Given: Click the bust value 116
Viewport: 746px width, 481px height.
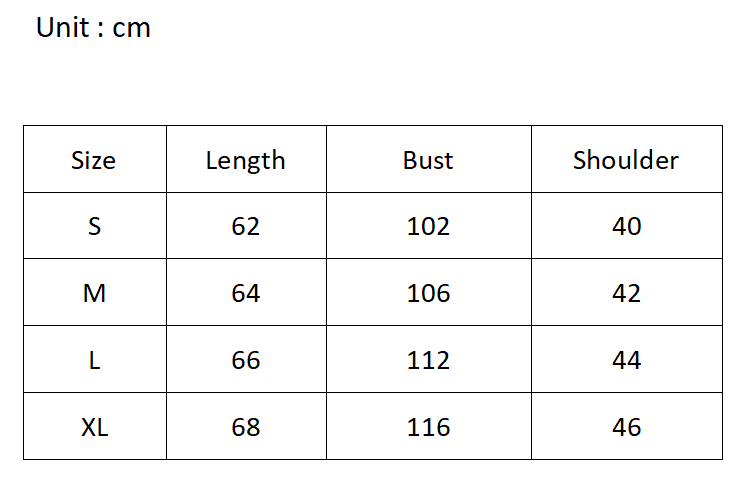Looking at the screenshot, I should [428, 427].
